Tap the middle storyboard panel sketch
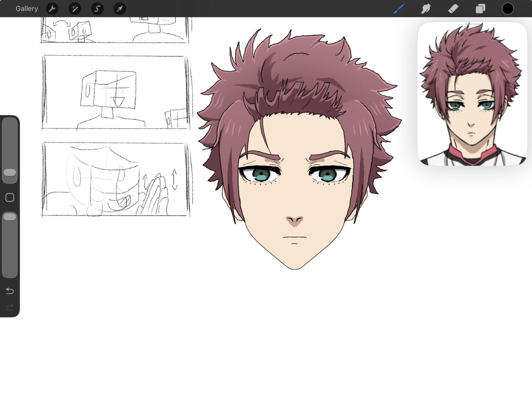 (115, 92)
